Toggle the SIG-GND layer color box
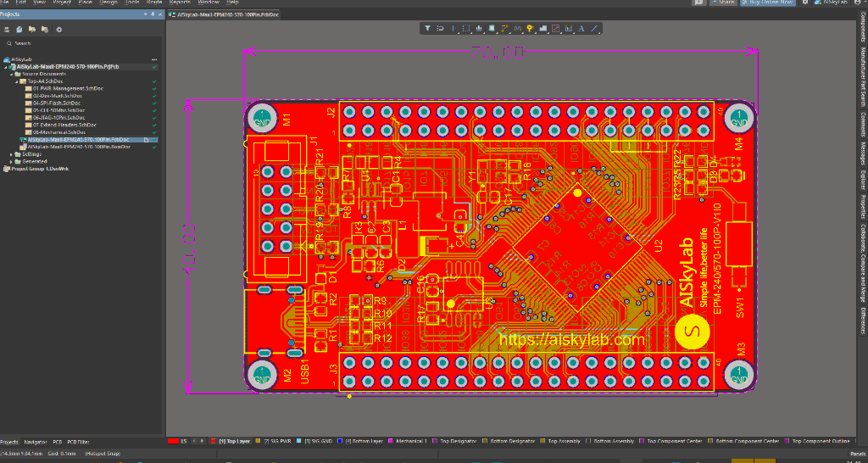The image size is (868, 463). [299, 442]
